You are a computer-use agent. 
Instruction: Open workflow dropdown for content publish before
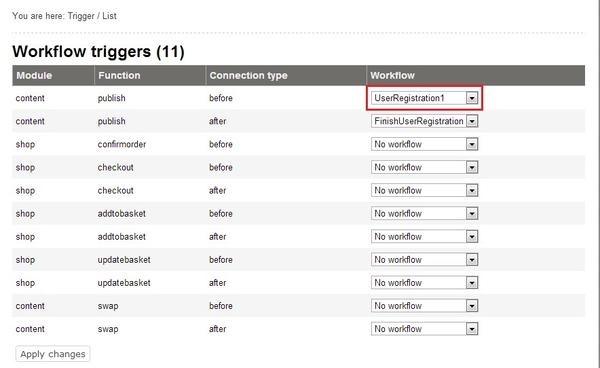coord(424,98)
